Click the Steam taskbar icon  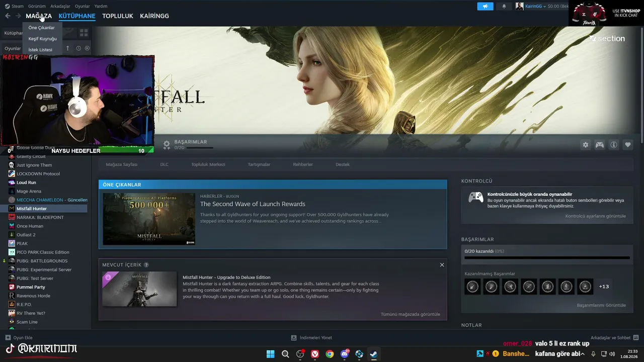(x=374, y=354)
